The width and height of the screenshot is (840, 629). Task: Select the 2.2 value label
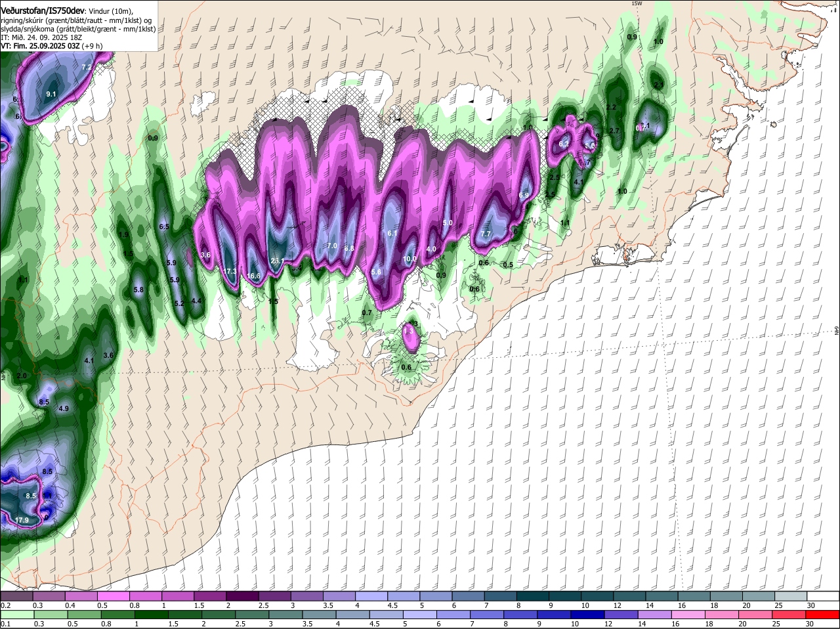point(611,108)
